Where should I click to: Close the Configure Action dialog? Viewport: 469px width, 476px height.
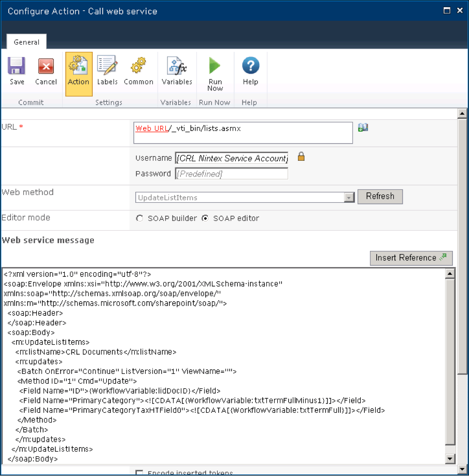tap(460, 10)
